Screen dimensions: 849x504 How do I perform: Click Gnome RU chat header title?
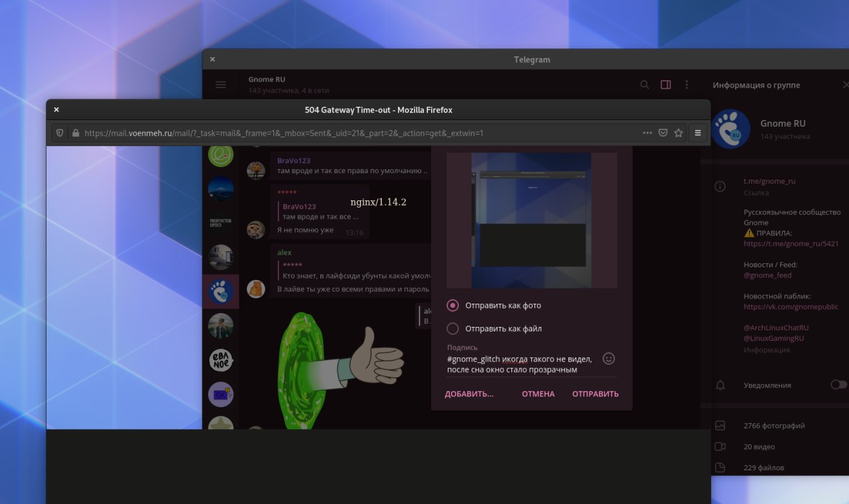pos(267,79)
